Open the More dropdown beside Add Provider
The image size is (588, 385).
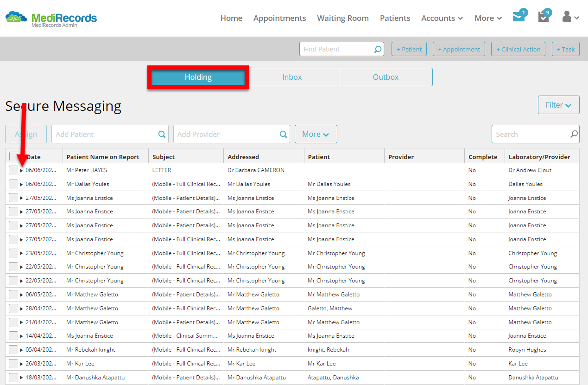pos(316,134)
